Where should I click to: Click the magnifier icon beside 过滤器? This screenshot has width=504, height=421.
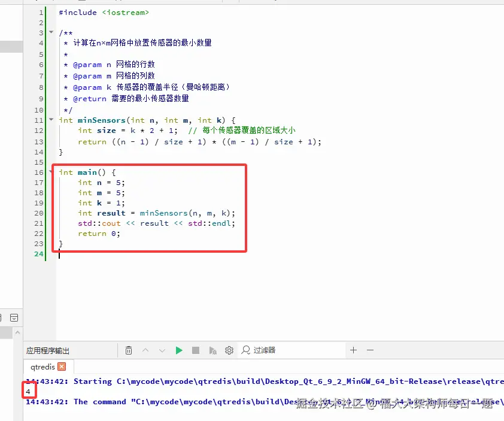click(246, 350)
